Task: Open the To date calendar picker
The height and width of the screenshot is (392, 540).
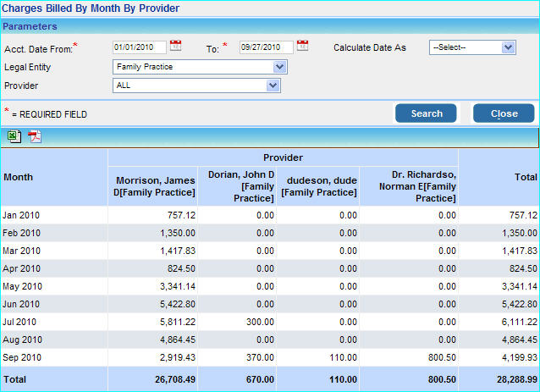Action: pyautogui.click(x=302, y=46)
